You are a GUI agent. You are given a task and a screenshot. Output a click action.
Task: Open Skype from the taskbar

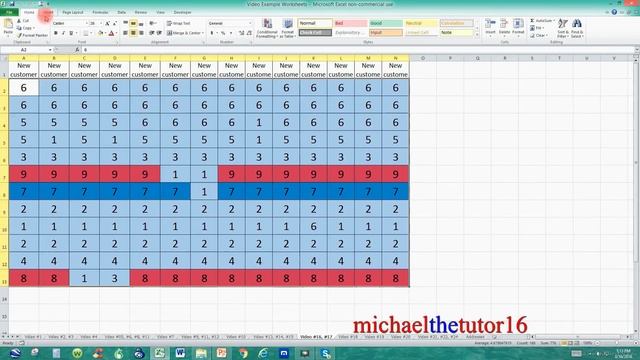click(325, 353)
